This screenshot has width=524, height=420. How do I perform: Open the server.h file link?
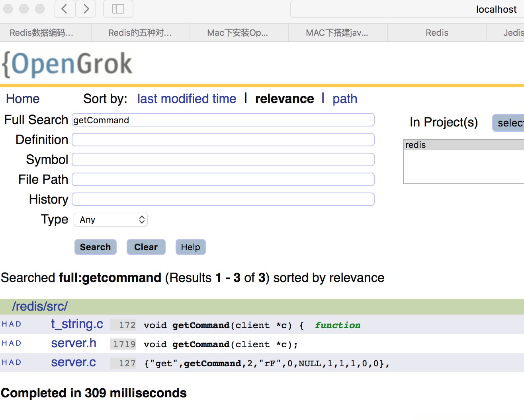[74, 343]
